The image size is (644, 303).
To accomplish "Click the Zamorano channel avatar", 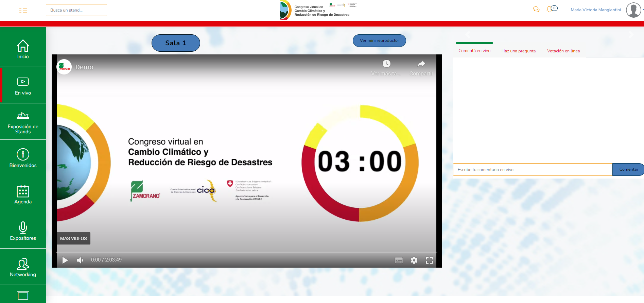I will pyautogui.click(x=64, y=67).
